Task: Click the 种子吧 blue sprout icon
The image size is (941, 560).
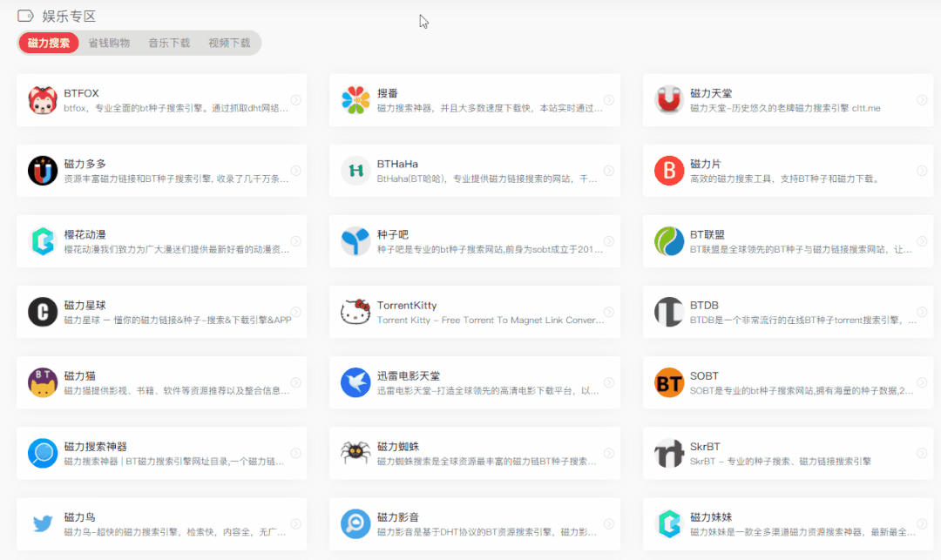Action: point(355,241)
